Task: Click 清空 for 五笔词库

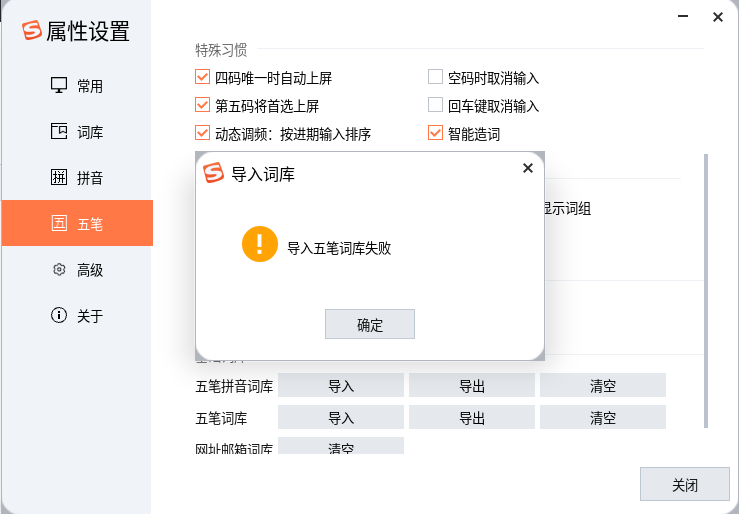Action: pyautogui.click(x=603, y=417)
